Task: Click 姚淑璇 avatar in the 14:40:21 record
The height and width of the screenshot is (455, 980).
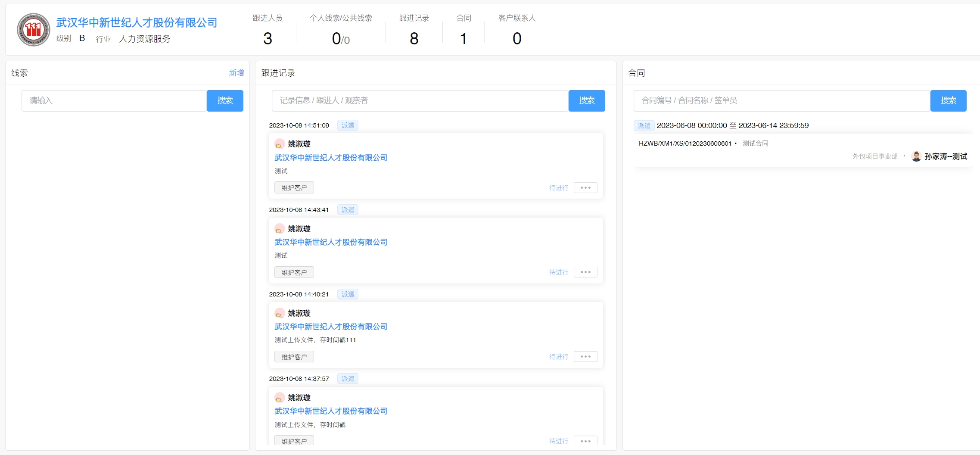Action: tap(280, 313)
